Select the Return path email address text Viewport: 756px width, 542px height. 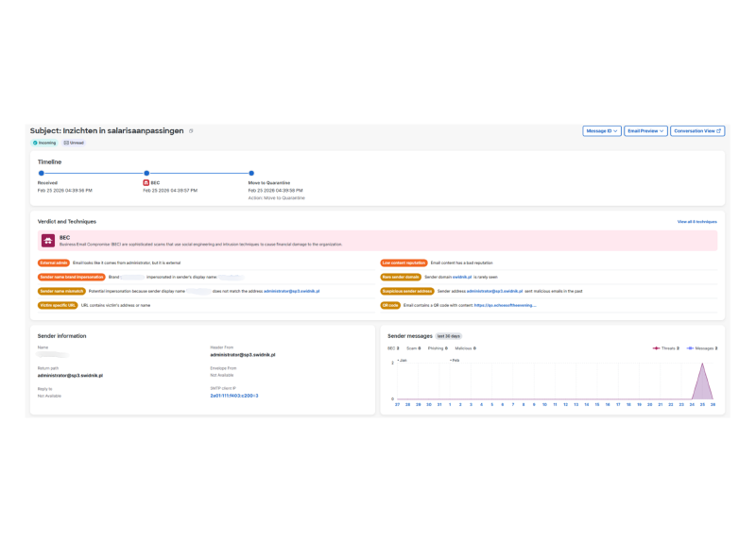pos(70,375)
